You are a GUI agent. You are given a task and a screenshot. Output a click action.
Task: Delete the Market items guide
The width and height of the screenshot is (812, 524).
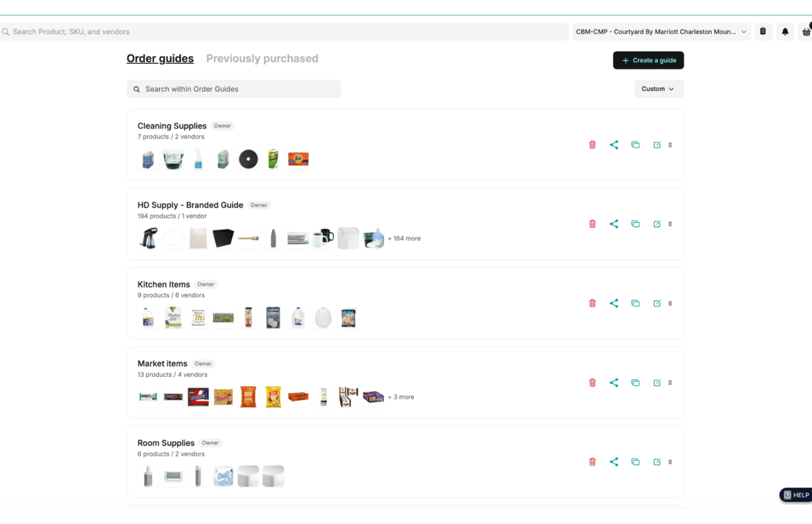tap(592, 382)
